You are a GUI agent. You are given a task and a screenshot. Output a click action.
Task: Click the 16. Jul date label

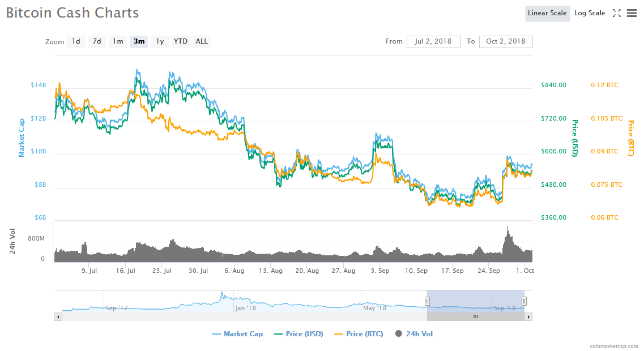click(x=126, y=271)
